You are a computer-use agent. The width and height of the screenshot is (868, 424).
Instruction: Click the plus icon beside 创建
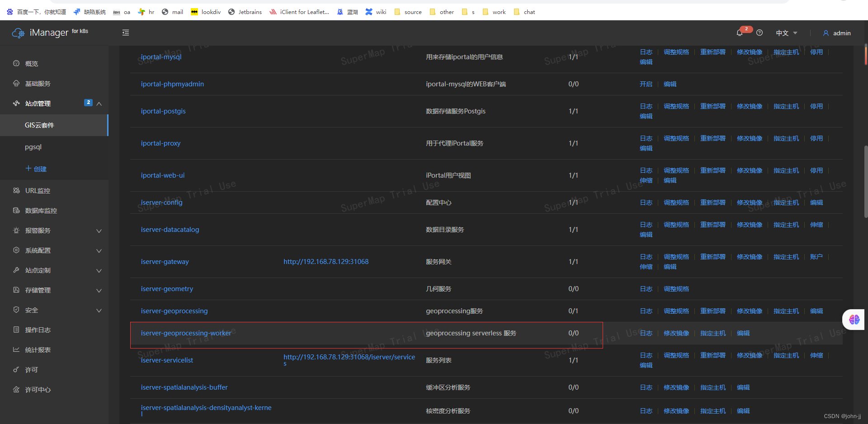(28, 168)
